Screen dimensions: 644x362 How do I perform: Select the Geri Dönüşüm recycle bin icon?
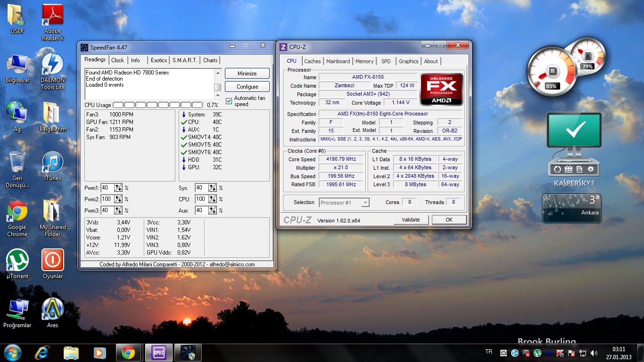coord(17,170)
